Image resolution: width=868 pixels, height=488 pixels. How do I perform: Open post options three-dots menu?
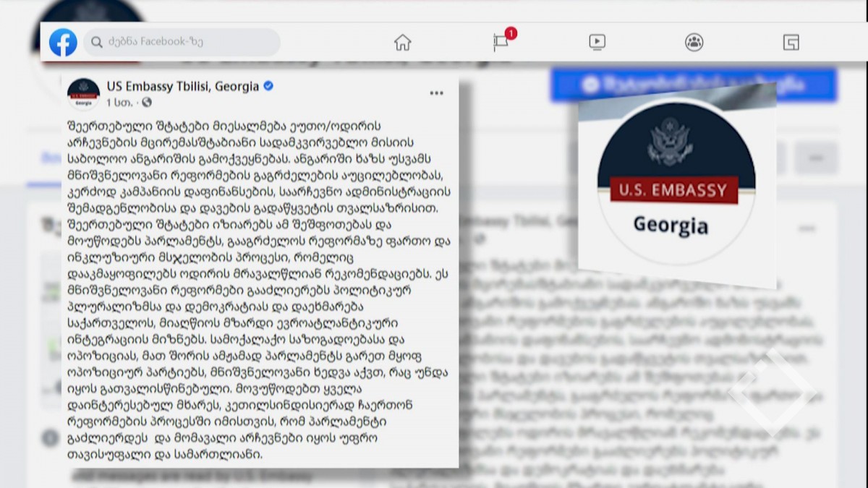pos(436,93)
